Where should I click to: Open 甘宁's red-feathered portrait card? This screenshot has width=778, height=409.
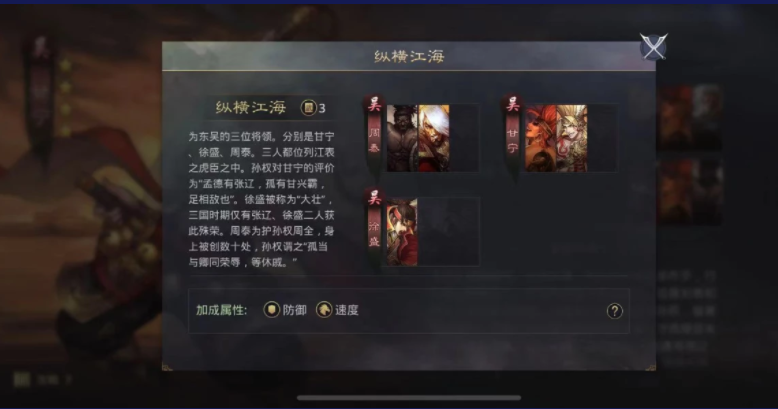pos(541,138)
